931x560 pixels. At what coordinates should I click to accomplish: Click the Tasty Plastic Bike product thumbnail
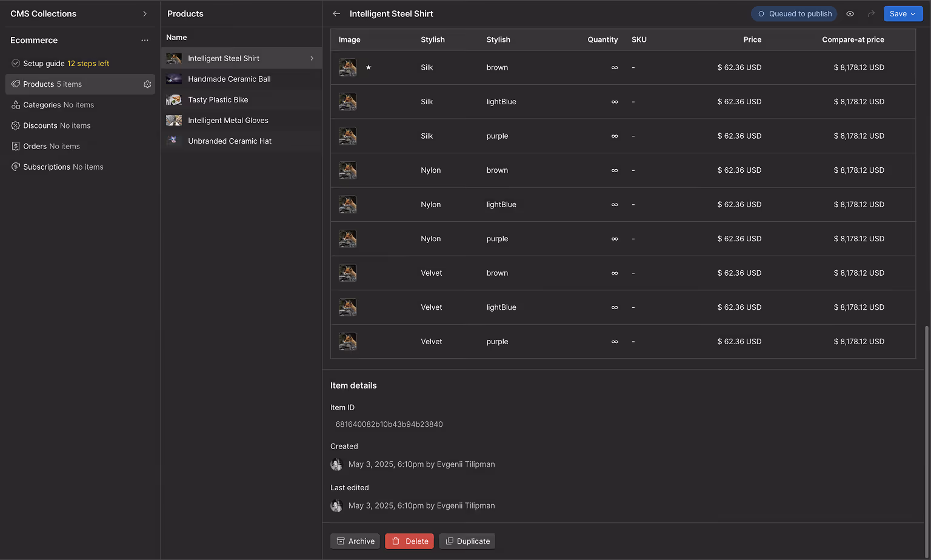[173, 99]
